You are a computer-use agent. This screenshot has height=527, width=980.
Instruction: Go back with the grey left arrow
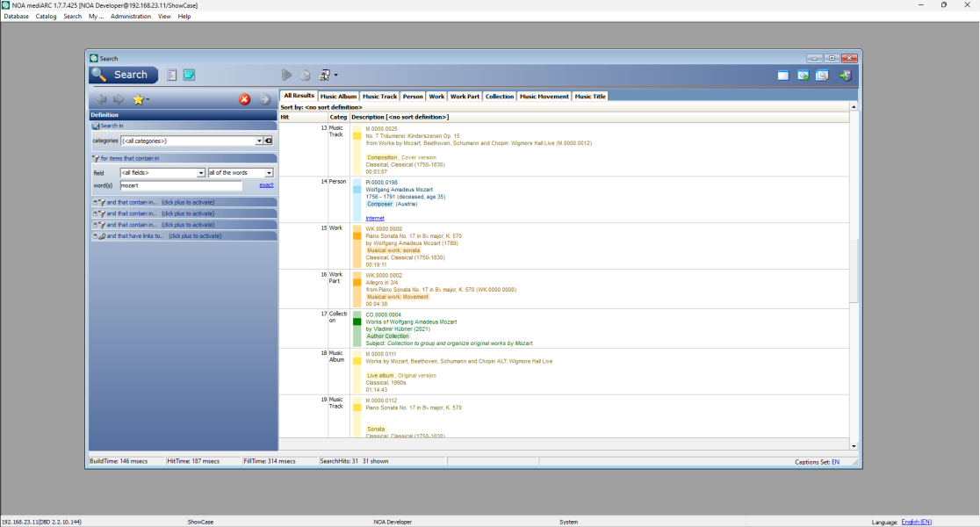tap(101, 98)
